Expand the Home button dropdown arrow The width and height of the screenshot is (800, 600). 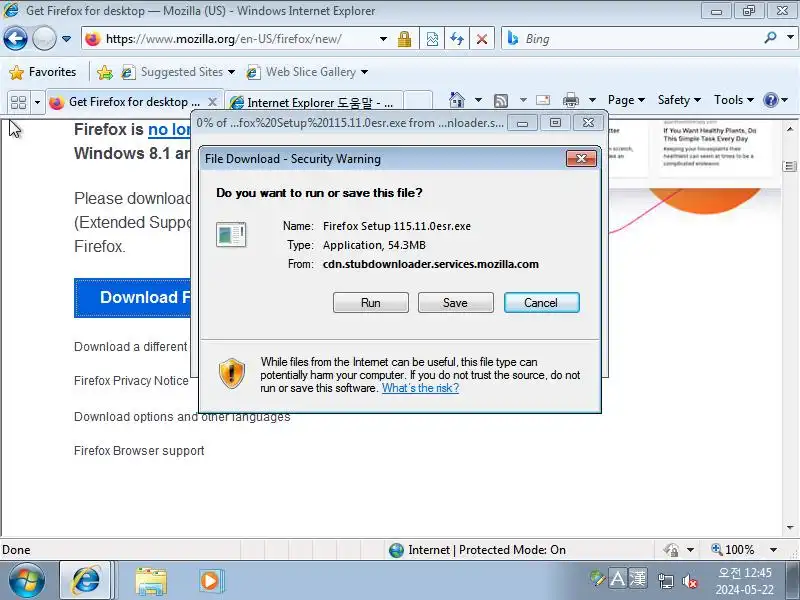pos(478,100)
